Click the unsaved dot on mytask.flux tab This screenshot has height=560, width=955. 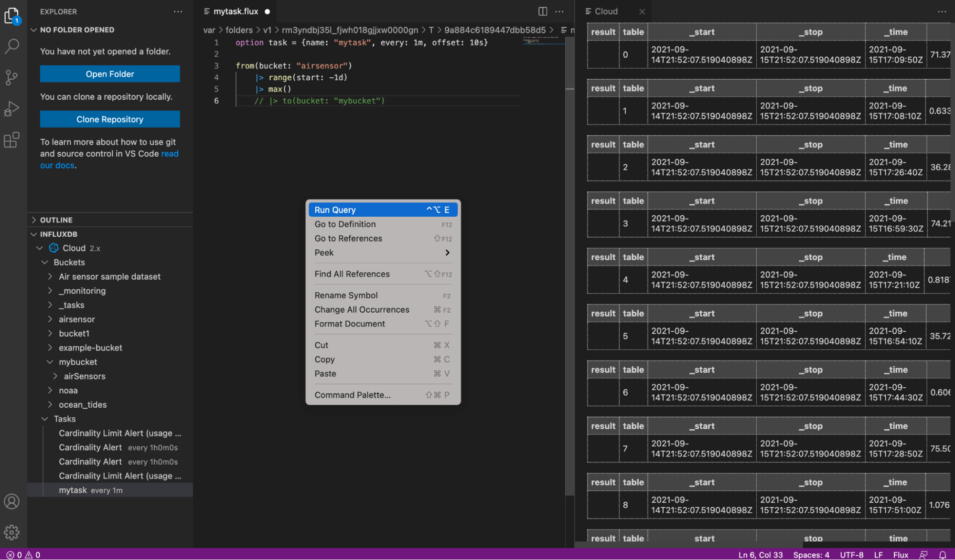coord(268,11)
